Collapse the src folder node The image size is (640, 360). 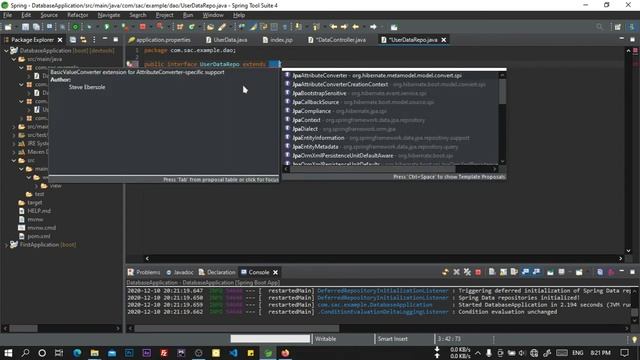coord(13,160)
